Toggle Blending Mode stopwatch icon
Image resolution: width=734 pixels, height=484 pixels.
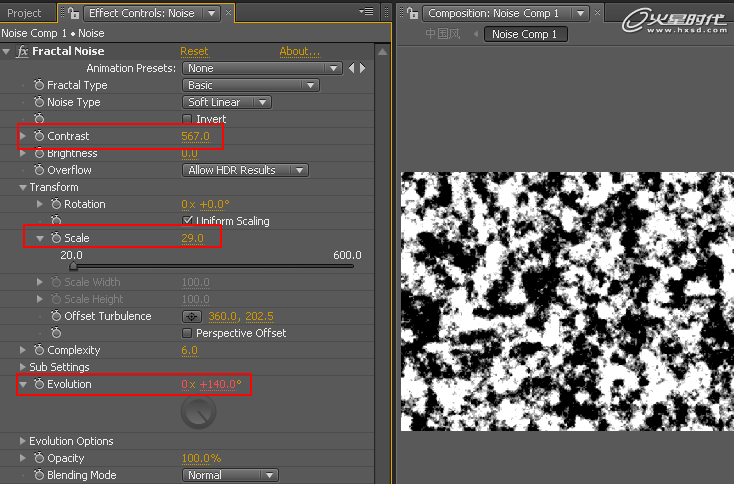click(39, 475)
